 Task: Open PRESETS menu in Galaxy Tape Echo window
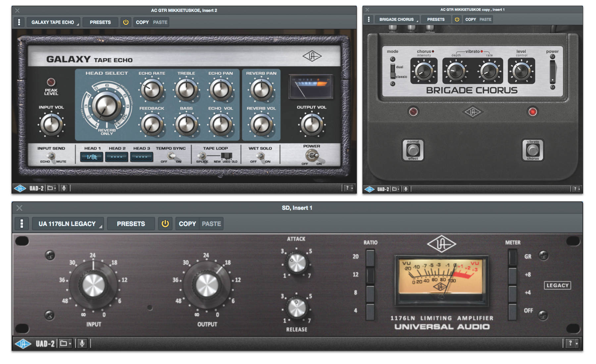[x=100, y=22]
